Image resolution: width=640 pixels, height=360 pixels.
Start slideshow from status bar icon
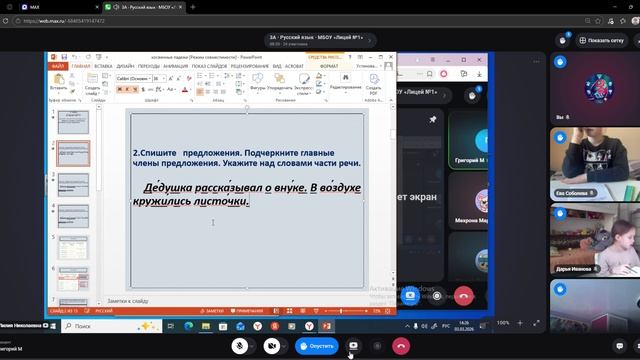[x=316, y=311]
